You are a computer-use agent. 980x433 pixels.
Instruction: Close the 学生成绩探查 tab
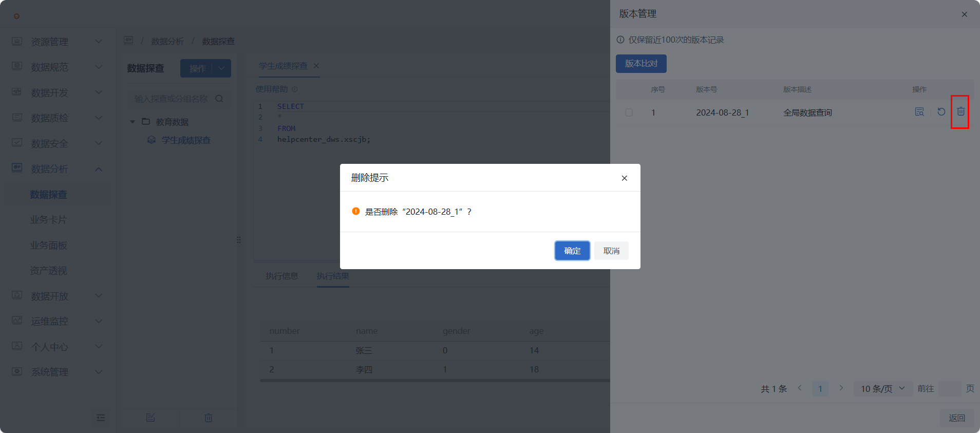[x=316, y=66]
